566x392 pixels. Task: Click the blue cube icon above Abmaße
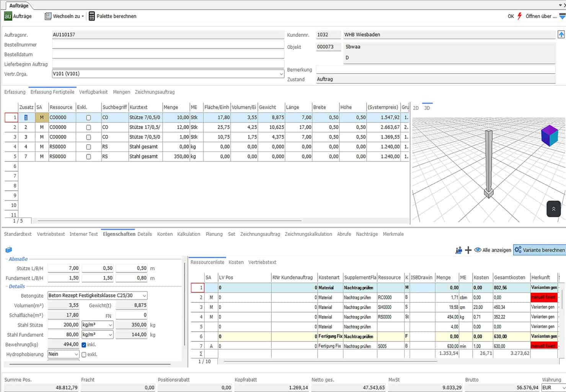pos(8,250)
